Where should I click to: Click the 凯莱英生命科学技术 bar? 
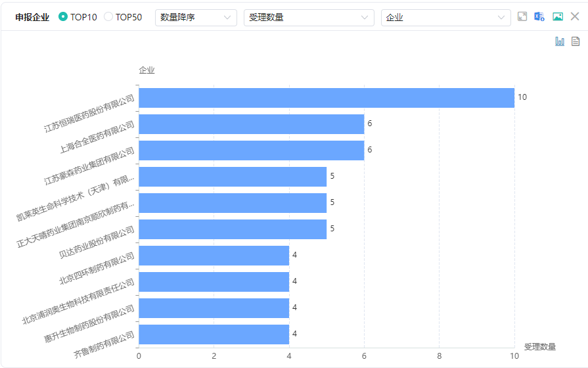[x=233, y=177]
